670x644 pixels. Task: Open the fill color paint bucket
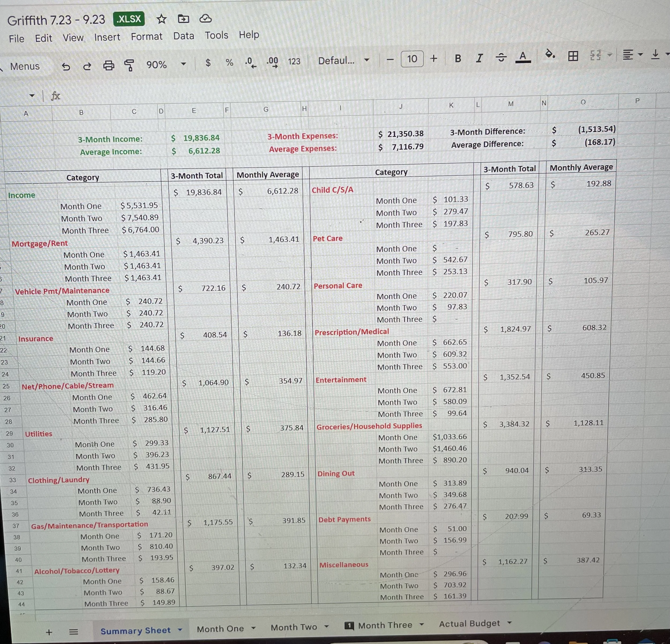pos(549,54)
